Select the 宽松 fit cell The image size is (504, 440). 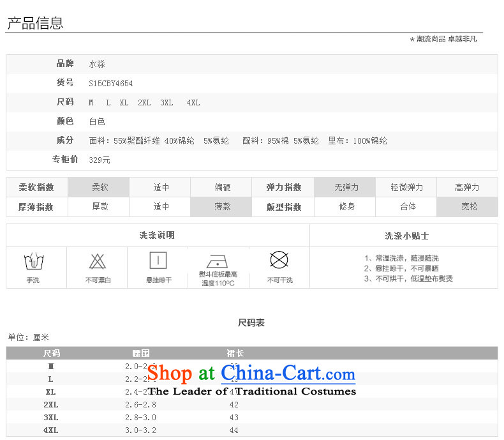pyautogui.click(x=469, y=207)
